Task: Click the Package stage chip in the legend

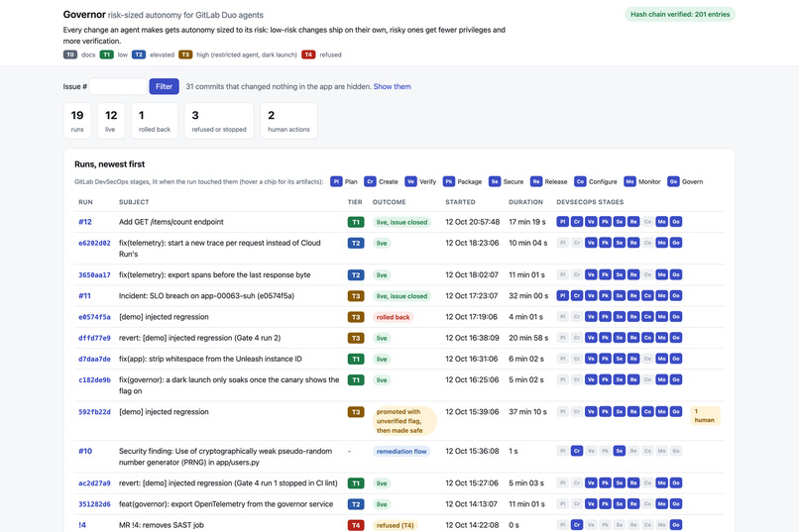Action: 448,181
